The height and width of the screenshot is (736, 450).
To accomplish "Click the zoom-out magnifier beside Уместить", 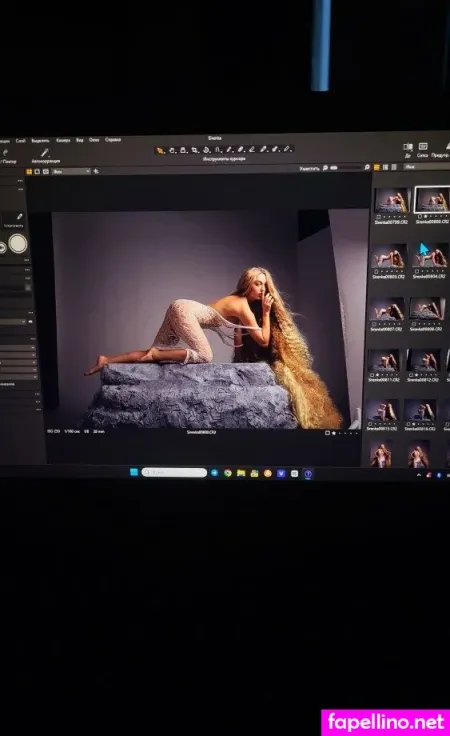I will (325, 168).
